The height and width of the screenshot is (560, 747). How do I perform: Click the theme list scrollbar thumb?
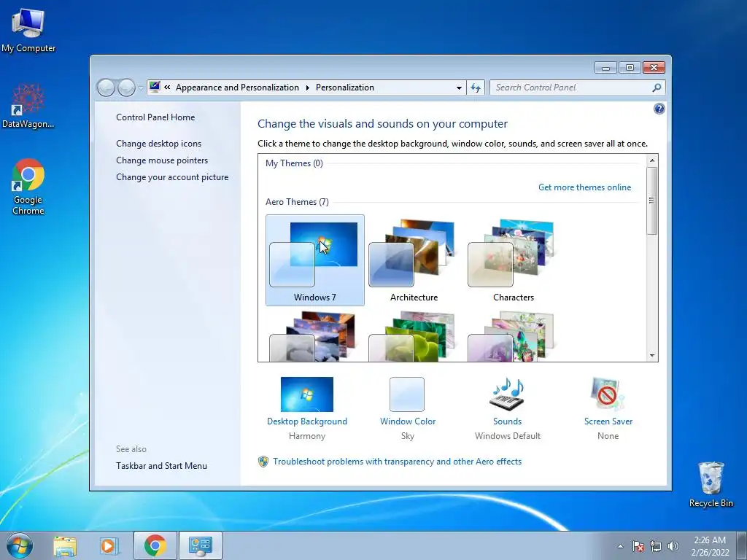tap(652, 201)
